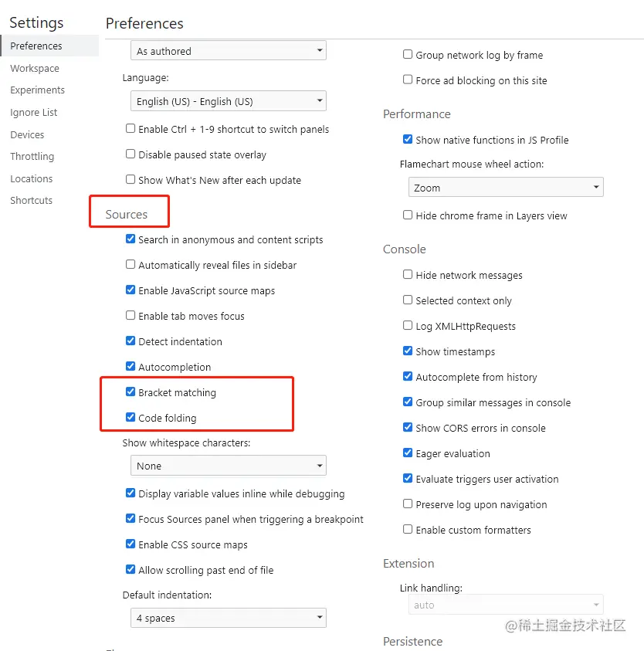Open the Preferences settings tab

click(36, 46)
